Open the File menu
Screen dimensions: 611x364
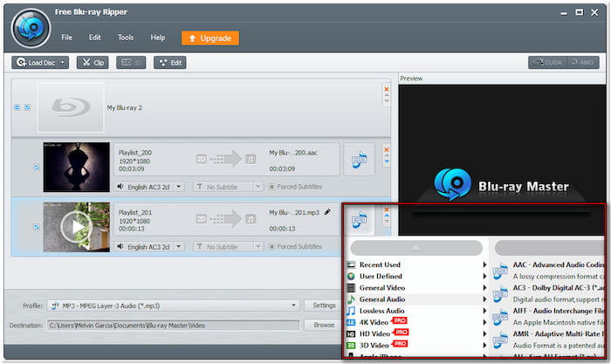(x=66, y=38)
